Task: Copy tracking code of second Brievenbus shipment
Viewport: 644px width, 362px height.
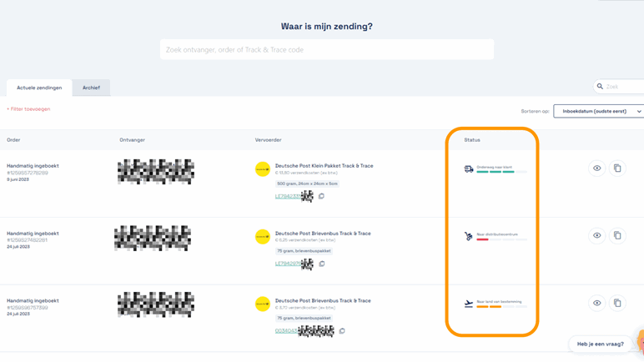Action: click(322, 264)
